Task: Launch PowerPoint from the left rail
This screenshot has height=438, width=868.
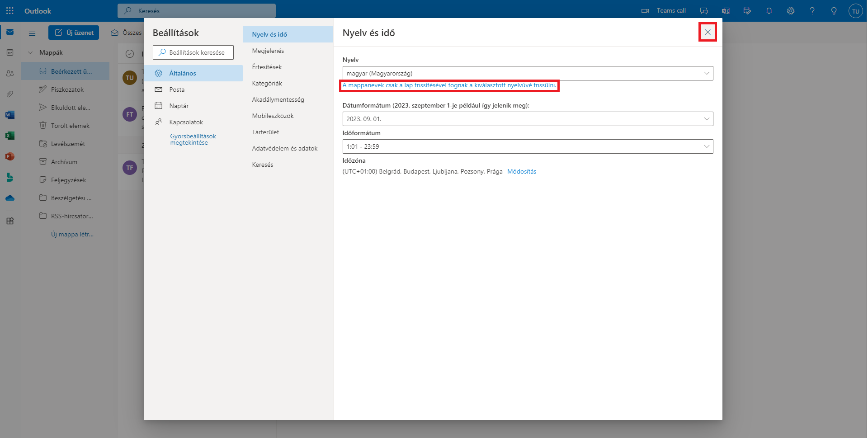Action: [10, 156]
